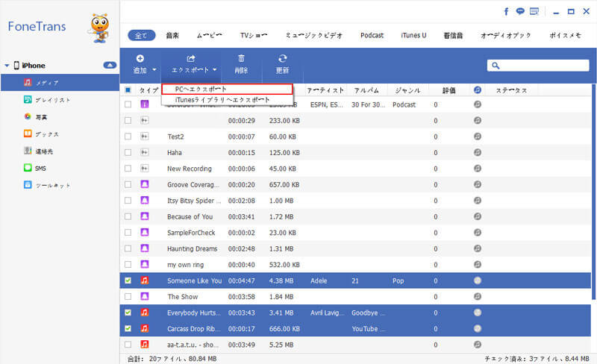This screenshot has width=597, height=364.
Task: Switch to the Music Video tab
Action: coord(314,35)
